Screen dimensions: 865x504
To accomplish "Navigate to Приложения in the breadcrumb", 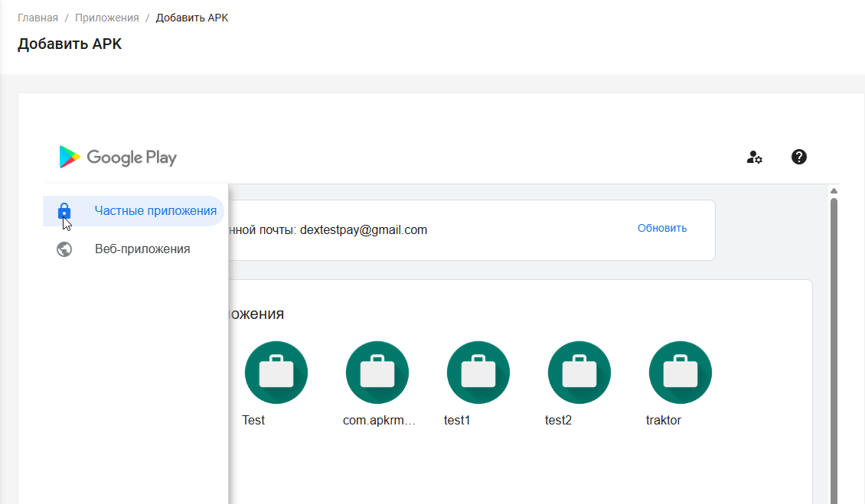I will pyautogui.click(x=106, y=18).
